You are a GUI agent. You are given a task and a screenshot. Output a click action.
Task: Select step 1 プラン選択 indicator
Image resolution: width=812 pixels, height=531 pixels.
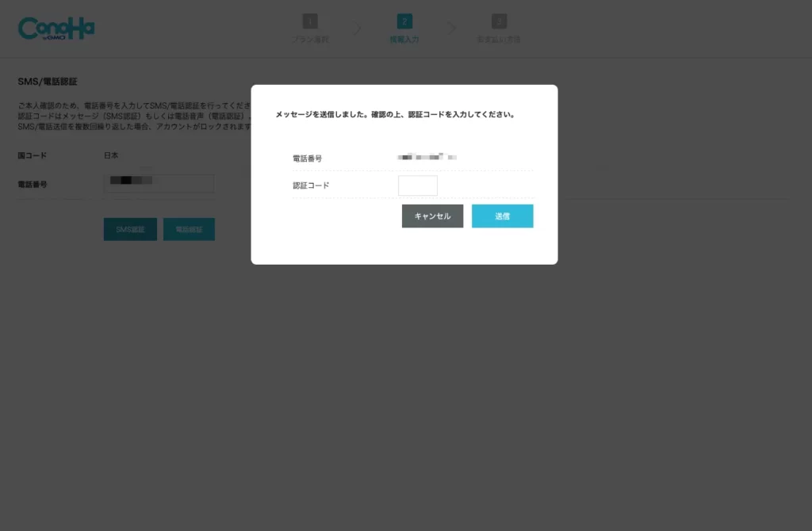[x=310, y=29]
